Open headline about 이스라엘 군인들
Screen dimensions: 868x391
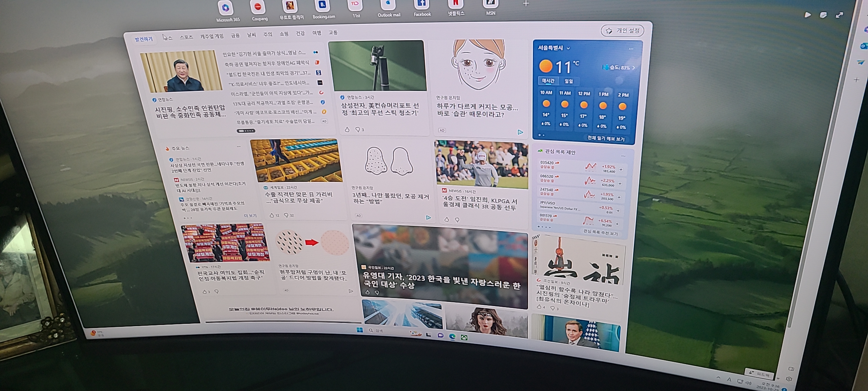click(x=272, y=93)
